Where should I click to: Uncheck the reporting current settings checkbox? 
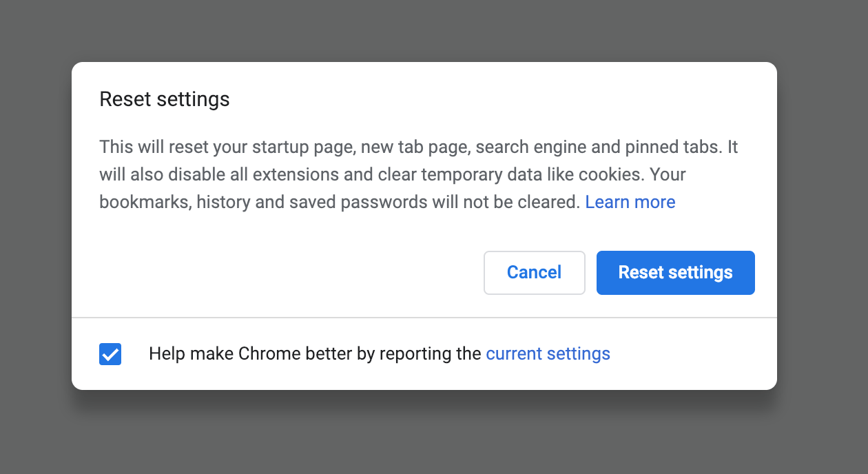[x=110, y=354]
